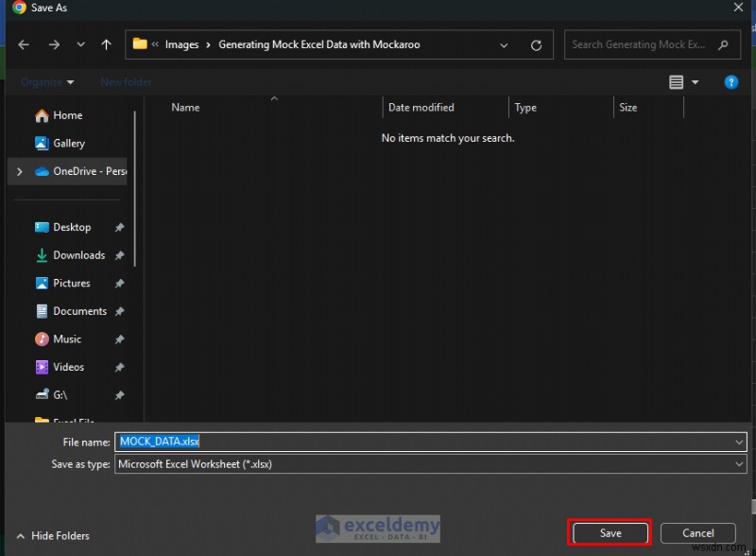Image resolution: width=756 pixels, height=556 pixels.
Task: Change view layout icon
Action: (x=676, y=82)
